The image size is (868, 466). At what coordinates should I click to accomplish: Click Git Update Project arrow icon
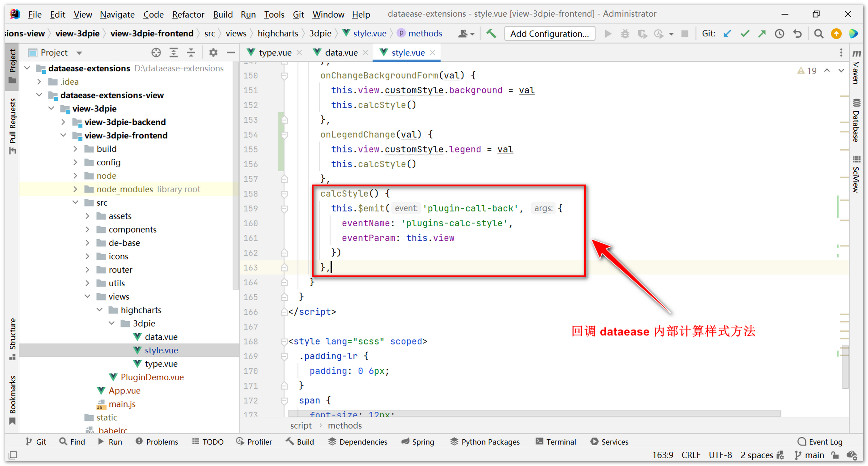727,33
